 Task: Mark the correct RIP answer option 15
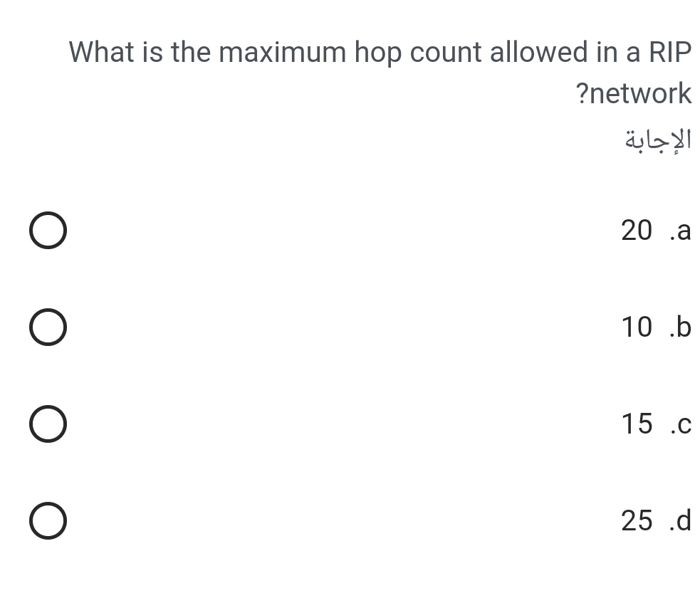pyautogui.click(x=47, y=424)
